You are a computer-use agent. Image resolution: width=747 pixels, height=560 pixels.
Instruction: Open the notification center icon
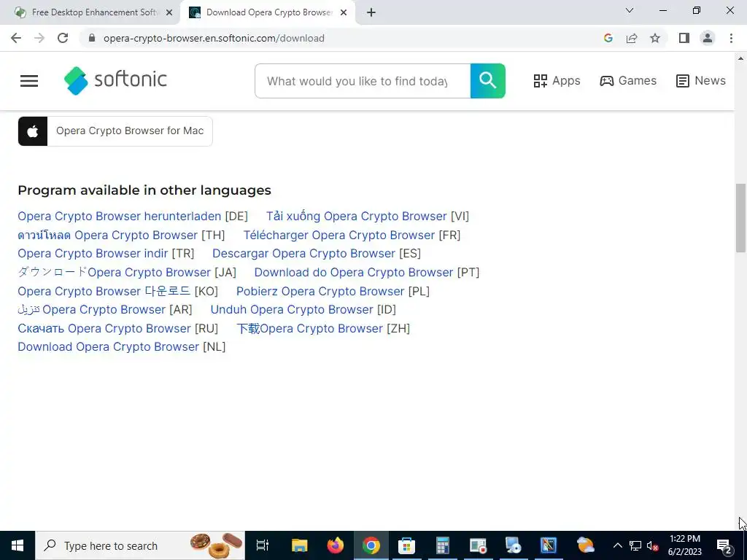pos(724,545)
